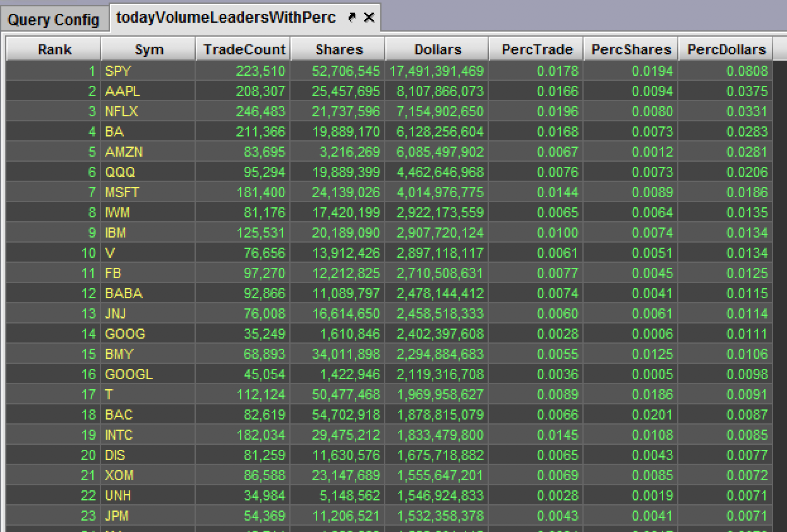Viewport: 787px width, 532px height.
Task: Click the PercDollars column header
Action: (726, 49)
